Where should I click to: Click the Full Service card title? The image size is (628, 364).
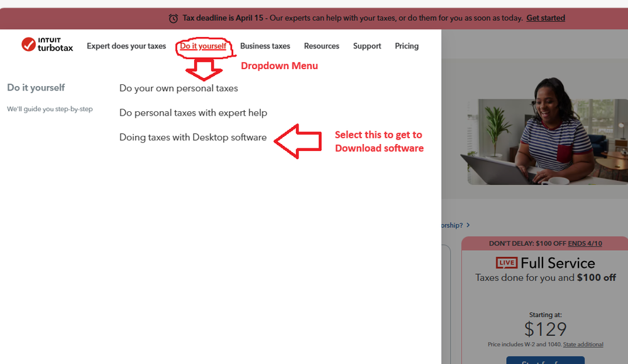(x=558, y=263)
